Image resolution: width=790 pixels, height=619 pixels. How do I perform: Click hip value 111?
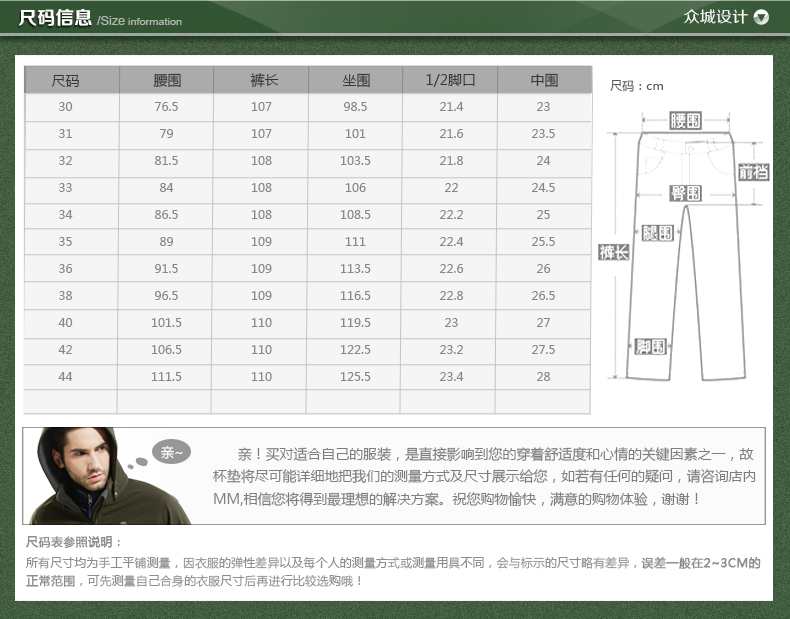coord(355,242)
